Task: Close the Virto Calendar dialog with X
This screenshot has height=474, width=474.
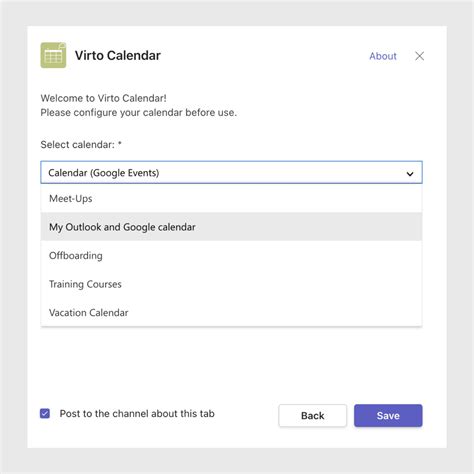Action: pyautogui.click(x=419, y=56)
